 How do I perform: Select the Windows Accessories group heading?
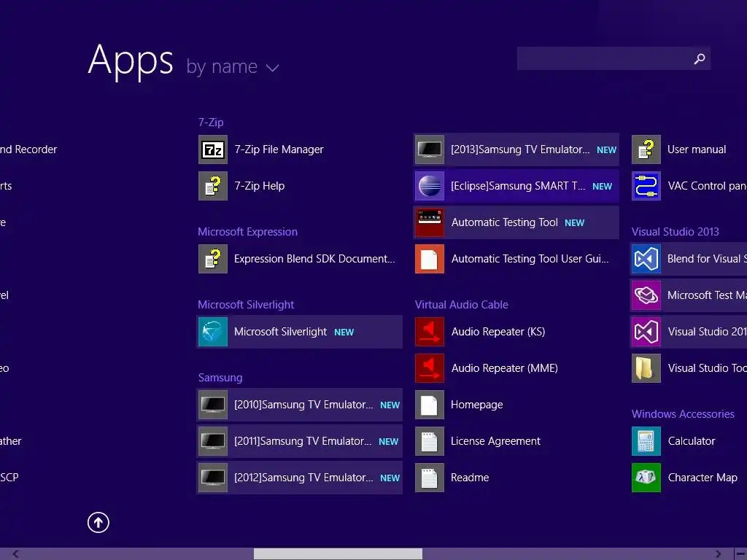[x=683, y=414]
